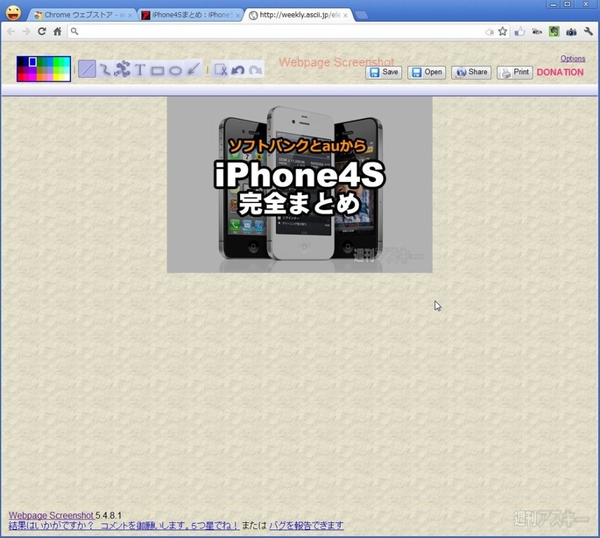Open a new browser tab
Screen dimensions: 600x538
(361, 15)
